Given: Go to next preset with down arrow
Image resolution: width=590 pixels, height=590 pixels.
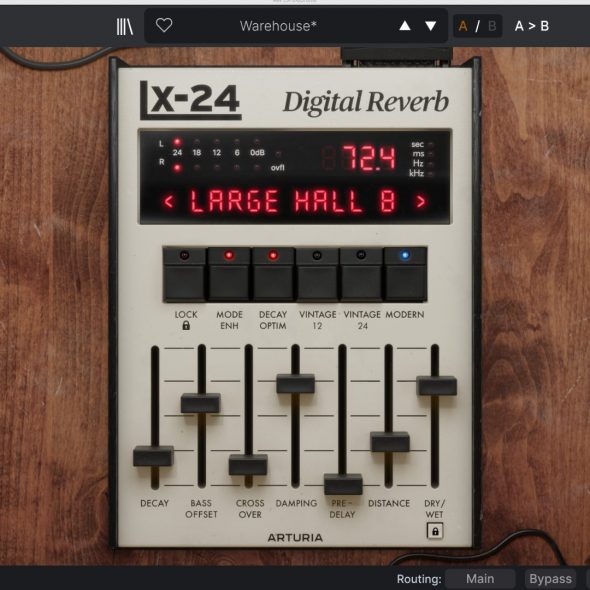Looking at the screenshot, I should point(430,26).
